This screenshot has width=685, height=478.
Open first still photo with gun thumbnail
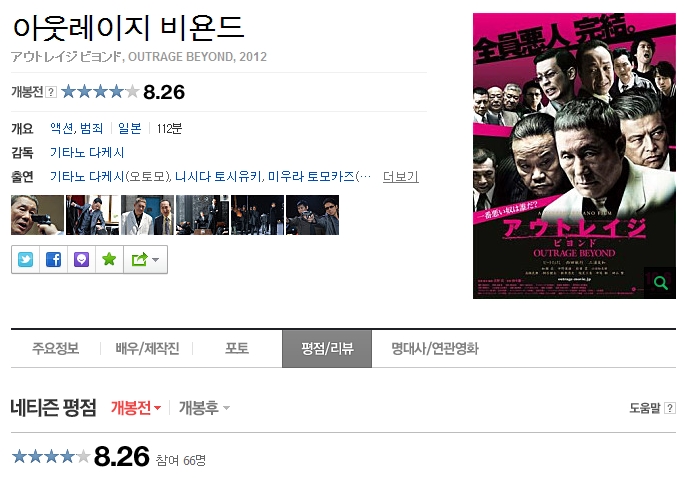[37, 215]
